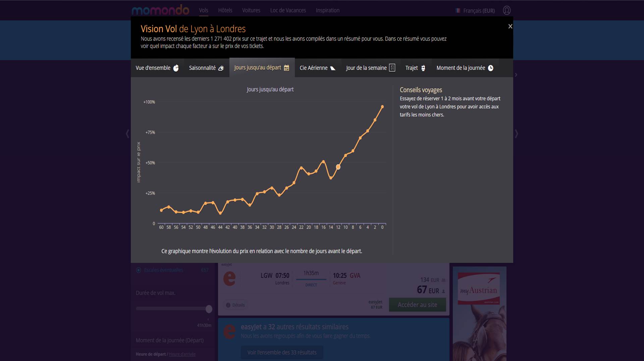Image resolution: width=644 pixels, height=361 pixels.
Task: Click Voir l'ensemble des 33 résultats
Action: 282,352
